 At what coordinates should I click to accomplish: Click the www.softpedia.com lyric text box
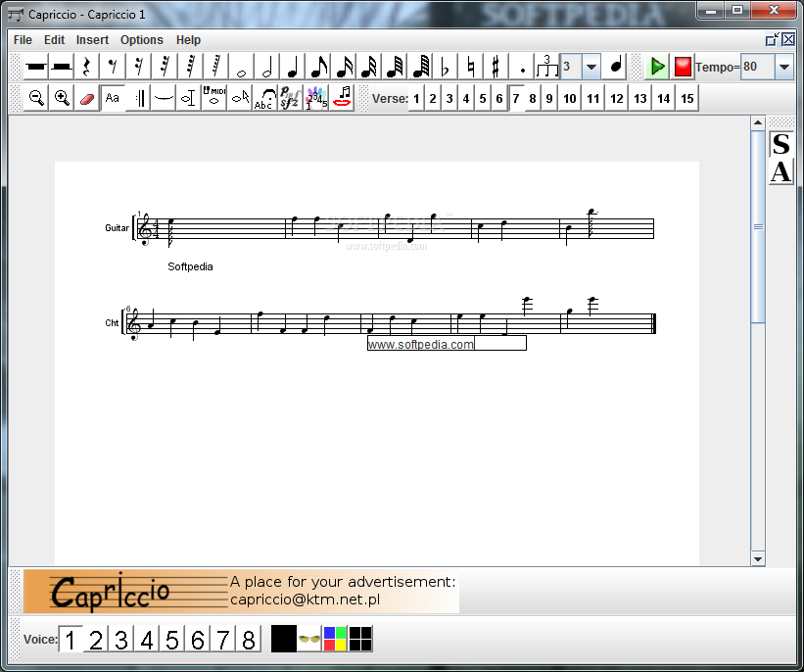(x=447, y=343)
